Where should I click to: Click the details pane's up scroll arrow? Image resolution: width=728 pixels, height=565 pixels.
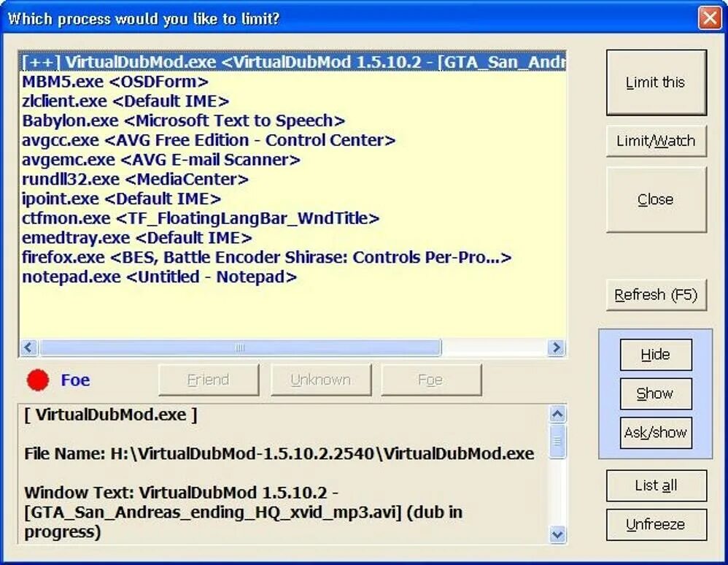tap(557, 413)
